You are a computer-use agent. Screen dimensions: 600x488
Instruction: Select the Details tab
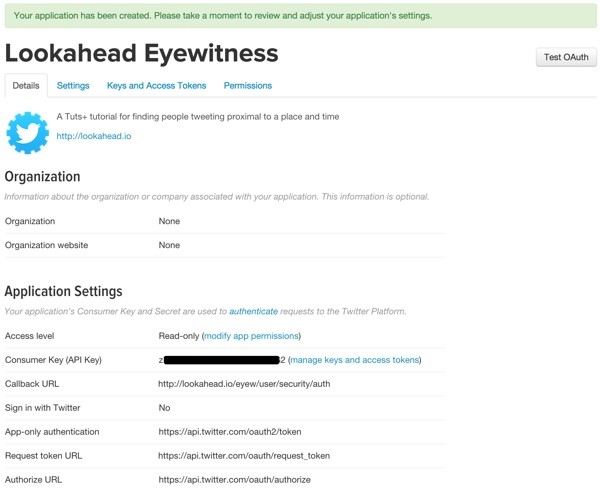pyautogui.click(x=26, y=85)
